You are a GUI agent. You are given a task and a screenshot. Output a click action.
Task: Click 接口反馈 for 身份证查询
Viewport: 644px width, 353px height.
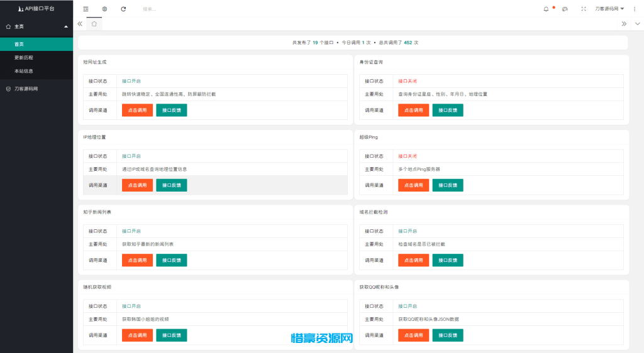[447, 110]
